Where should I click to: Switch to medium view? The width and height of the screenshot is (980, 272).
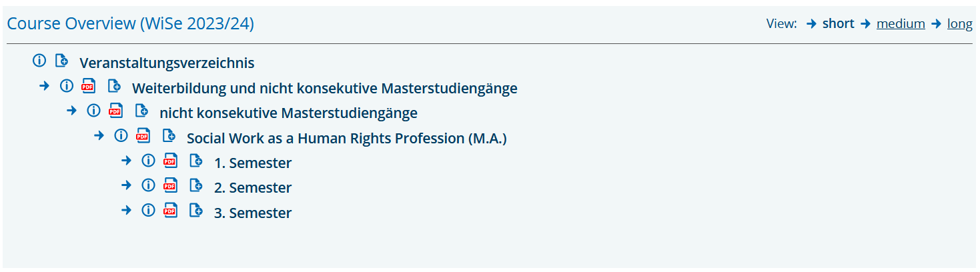[901, 24]
